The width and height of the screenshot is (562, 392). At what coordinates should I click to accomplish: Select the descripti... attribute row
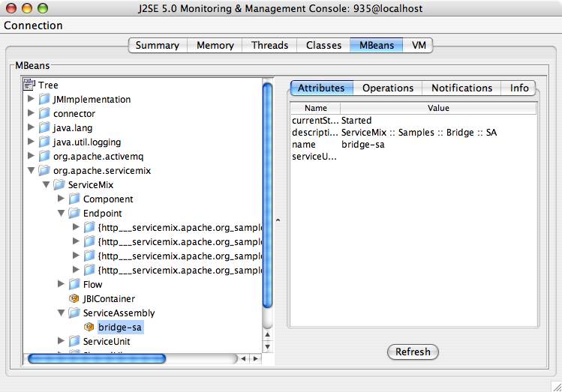(x=413, y=133)
